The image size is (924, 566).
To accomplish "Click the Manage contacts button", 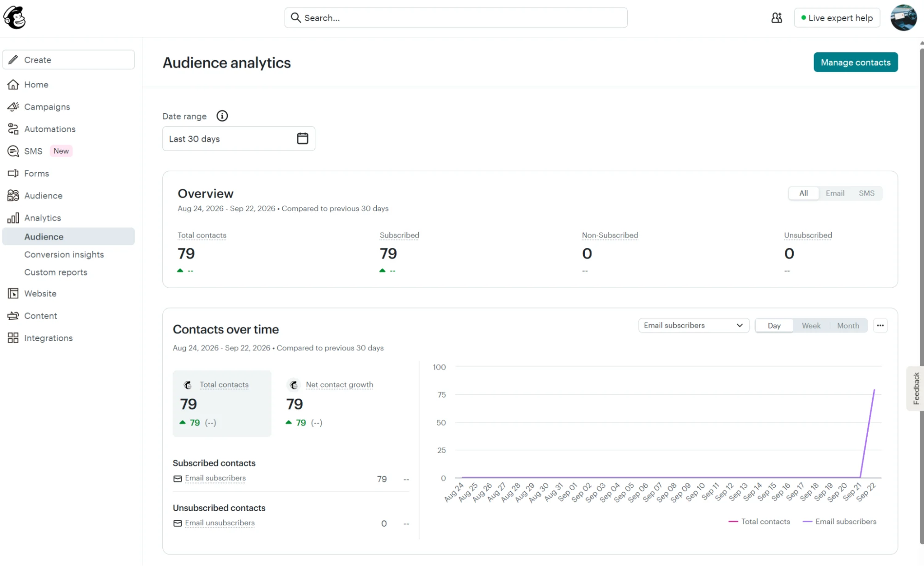I will [855, 62].
